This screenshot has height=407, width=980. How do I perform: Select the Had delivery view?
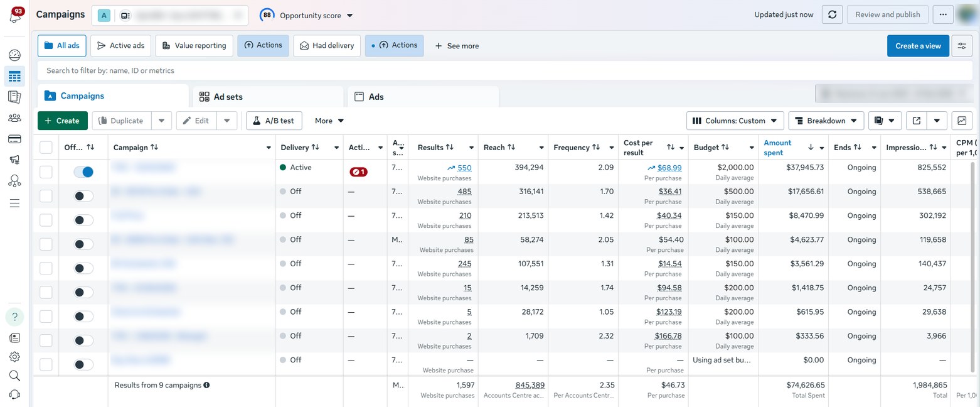pyautogui.click(x=327, y=46)
